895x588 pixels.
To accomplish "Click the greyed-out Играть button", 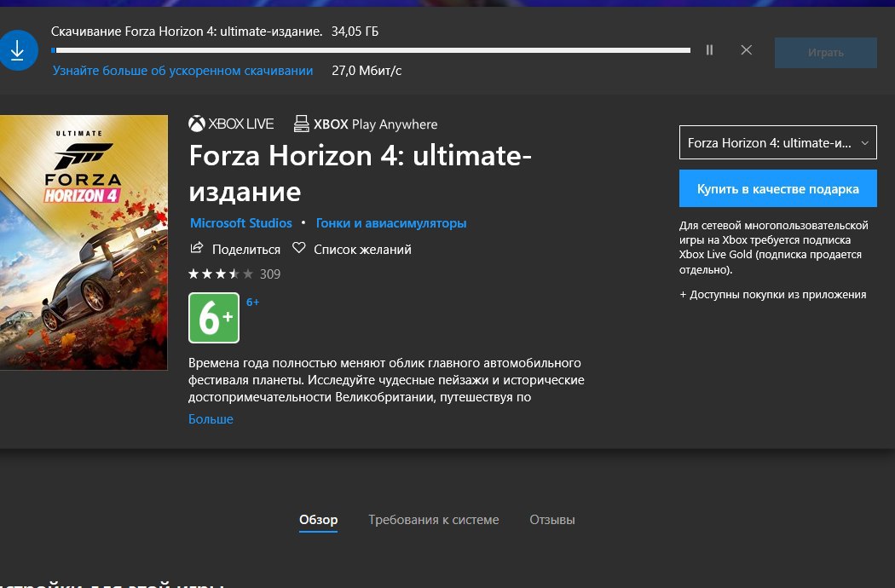I will pyautogui.click(x=825, y=53).
